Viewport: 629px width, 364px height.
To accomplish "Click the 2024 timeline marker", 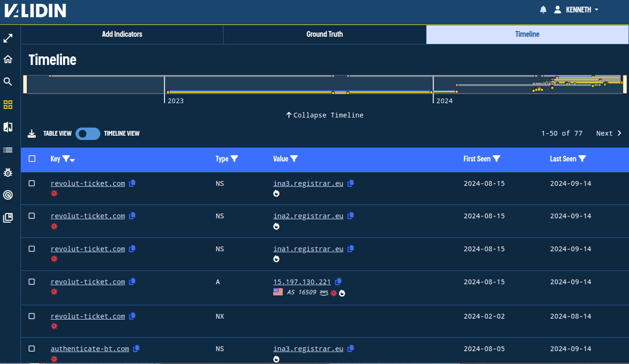I will 445,101.
